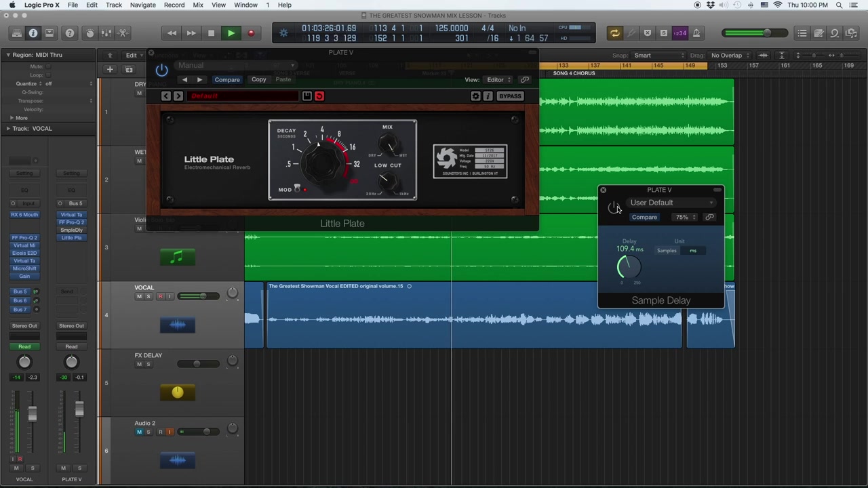Open the Library panel icon
The height and width of the screenshot is (488, 868).
click(x=17, y=33)
